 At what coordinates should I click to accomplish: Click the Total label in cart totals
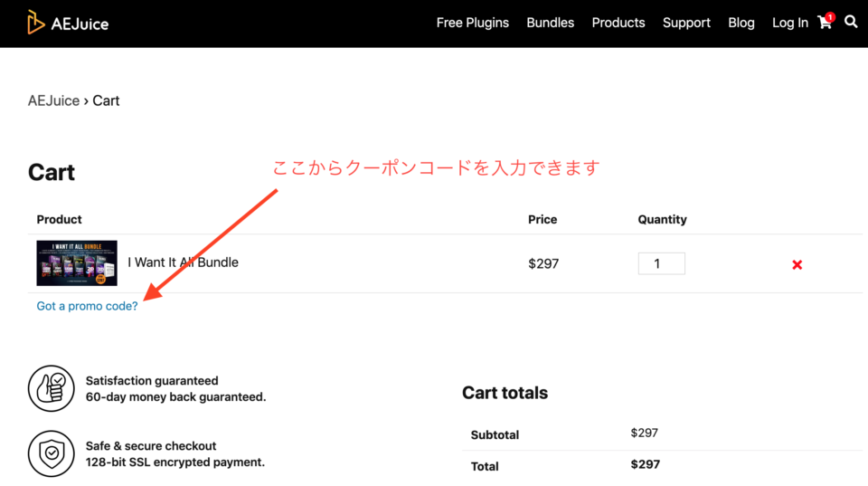[485, 467]
